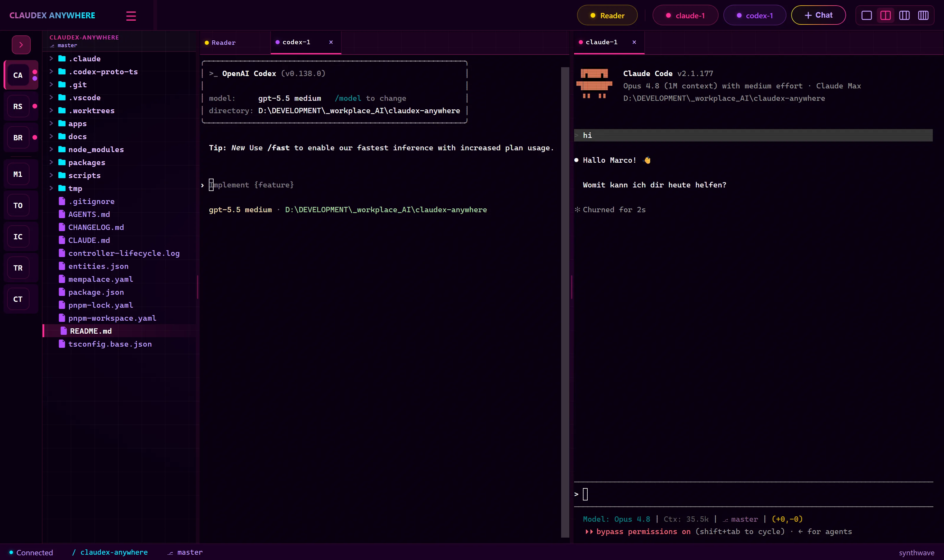944x560 pixels.
Task: Focus the Codex prompt 'Implement {feature}' input
Action: tap(251, 185)
